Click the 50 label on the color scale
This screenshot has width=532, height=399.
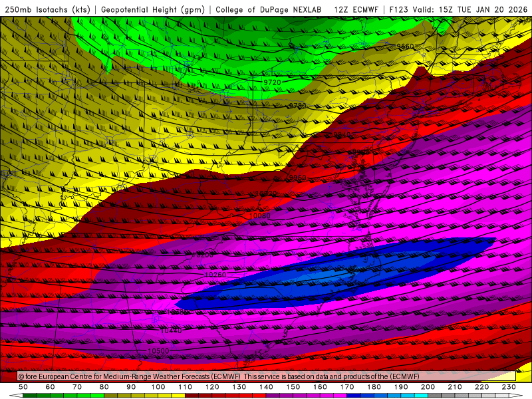tap(23, 387)
